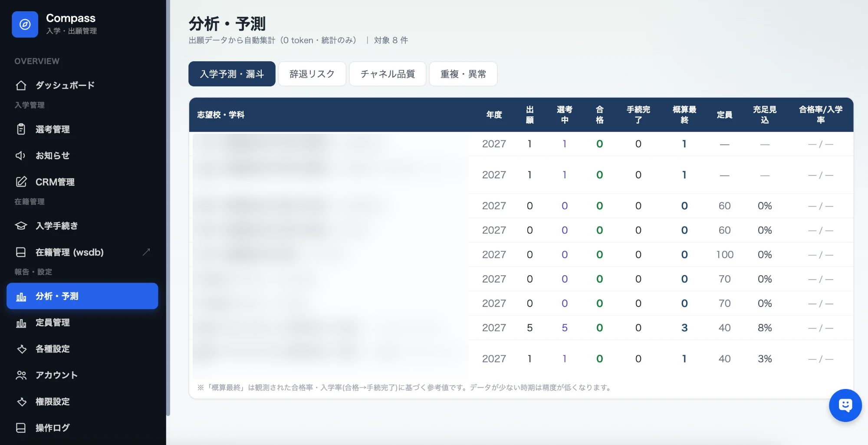Click the 選考管理 clipboard icon

pos(21,129)
